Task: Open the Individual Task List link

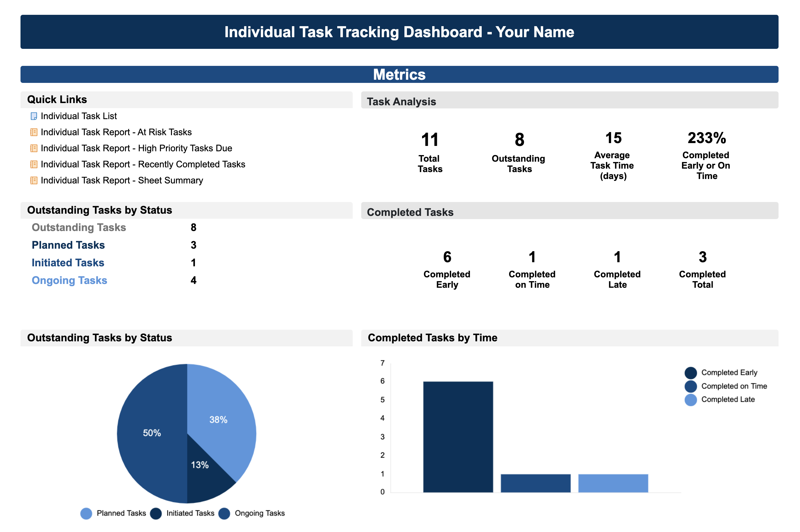Action: (79, 116)
